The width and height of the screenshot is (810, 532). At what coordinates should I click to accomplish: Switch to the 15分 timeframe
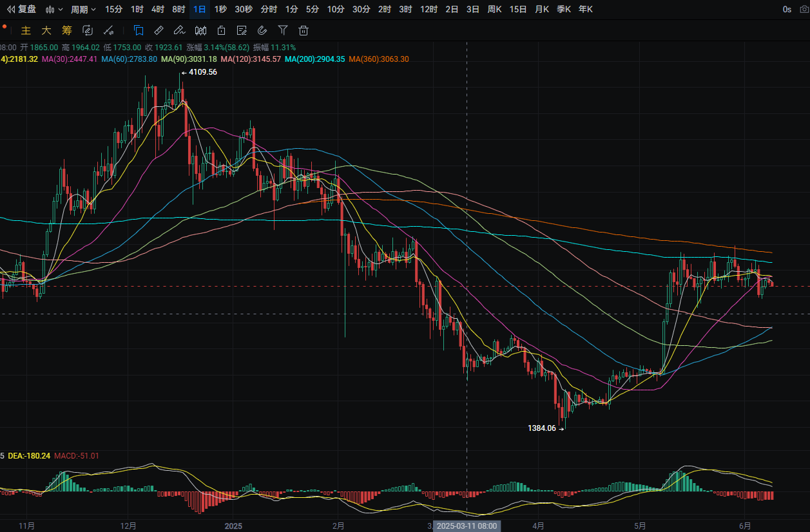(113, 9)
